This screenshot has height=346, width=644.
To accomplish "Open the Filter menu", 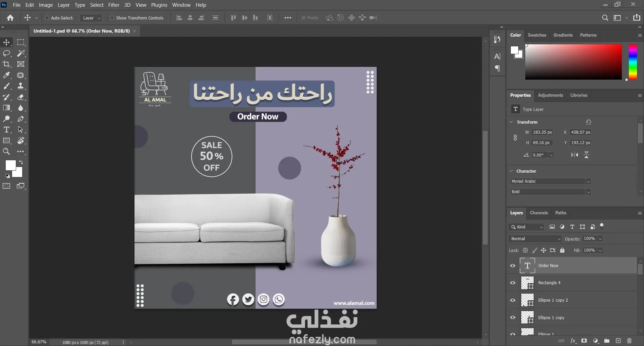I will [x=114, y=5].
